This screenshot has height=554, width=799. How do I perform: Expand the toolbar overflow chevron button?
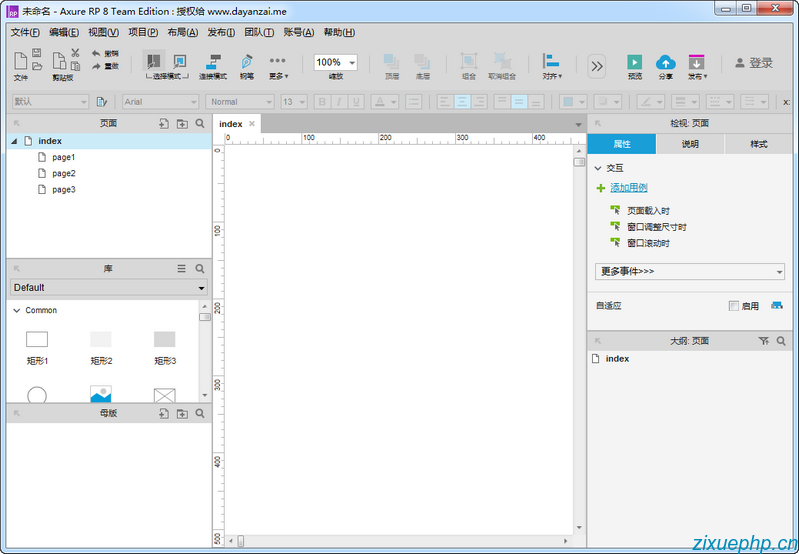point(597,66)
